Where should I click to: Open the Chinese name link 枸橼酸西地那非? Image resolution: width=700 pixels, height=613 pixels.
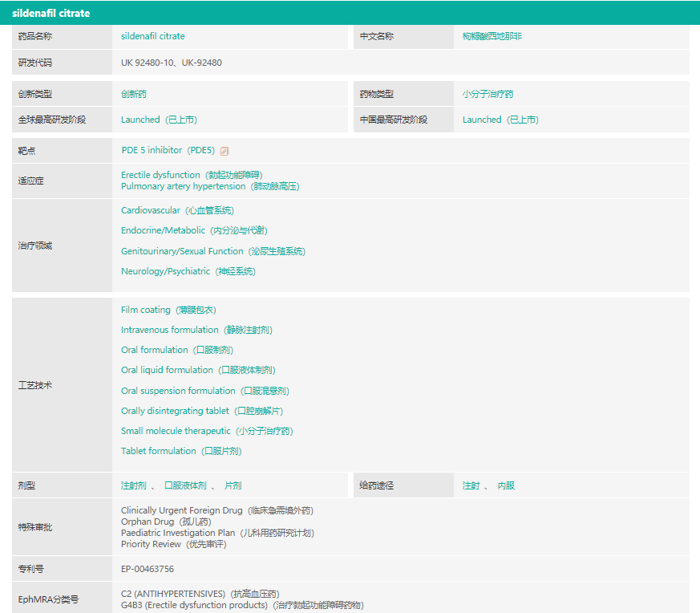click(492, 36)
